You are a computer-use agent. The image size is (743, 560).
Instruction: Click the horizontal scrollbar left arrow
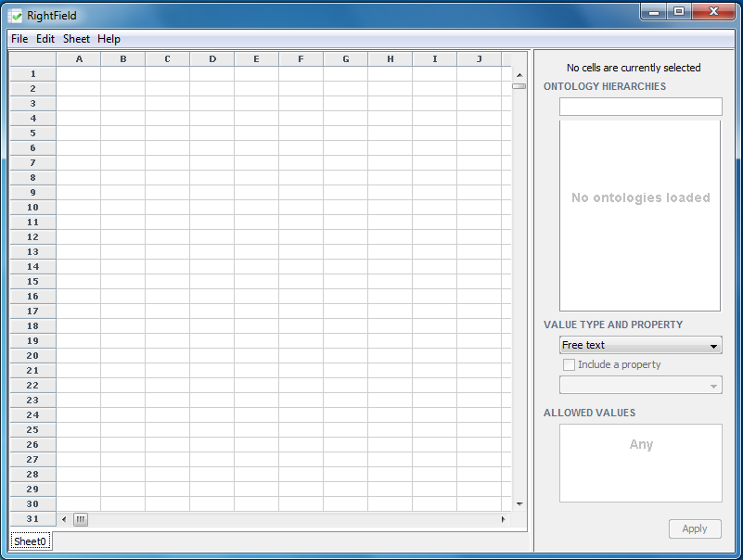(x=64, y=519)
